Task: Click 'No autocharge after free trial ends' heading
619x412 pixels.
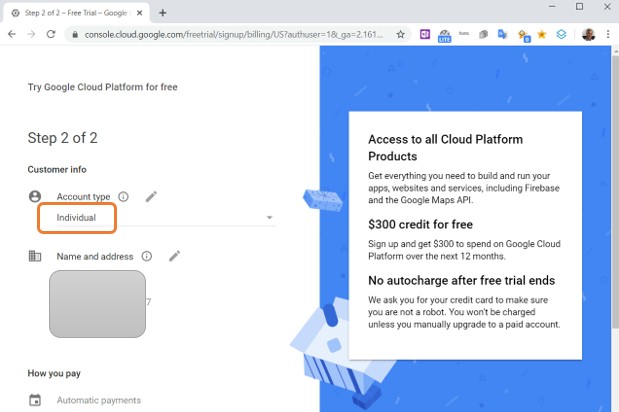Action: [461, 281]
